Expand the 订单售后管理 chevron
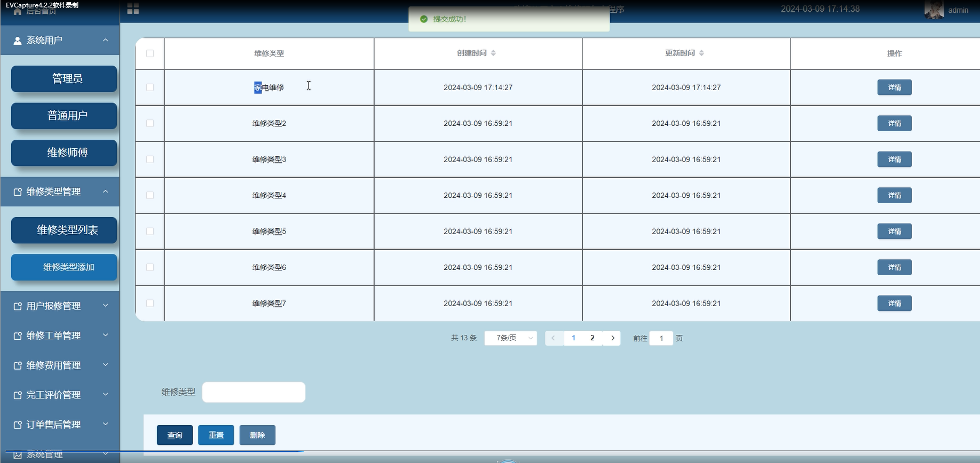This screenshot has width=980, height=463. pos(106,424)
